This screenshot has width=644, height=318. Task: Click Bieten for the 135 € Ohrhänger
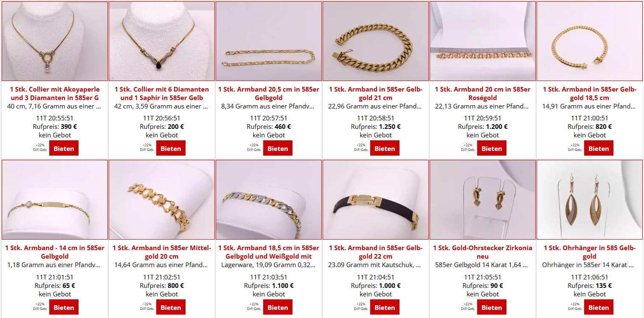(599, 307)
